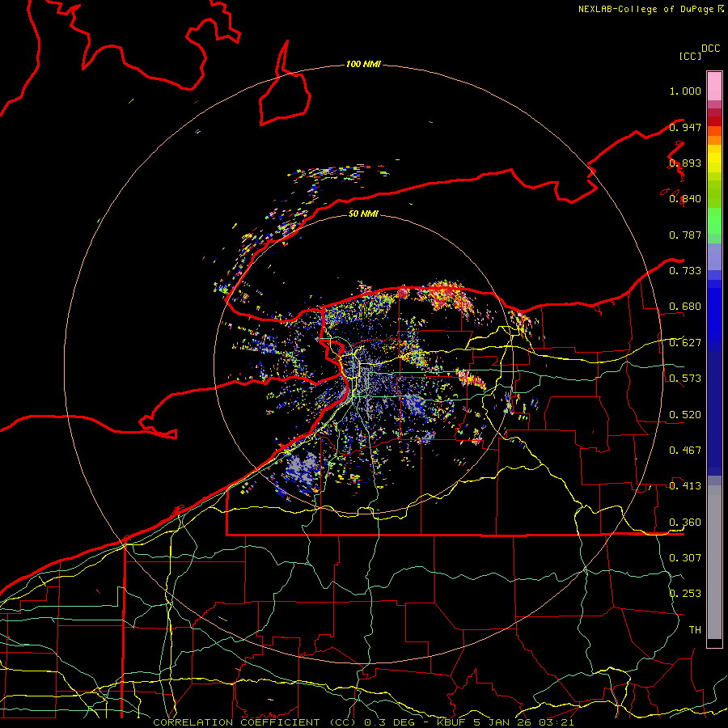Select the 0.627 color scale value
The image size is (728, 728).
click(685, 343)
